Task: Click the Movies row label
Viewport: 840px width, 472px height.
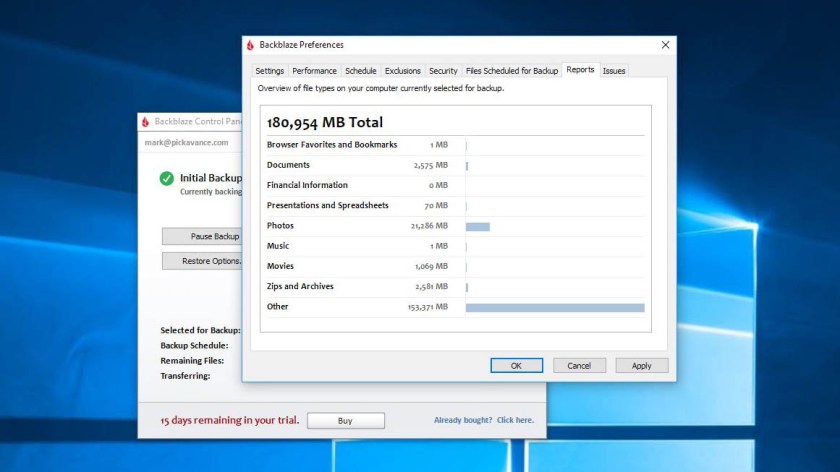Action: (x=280, y=266)
